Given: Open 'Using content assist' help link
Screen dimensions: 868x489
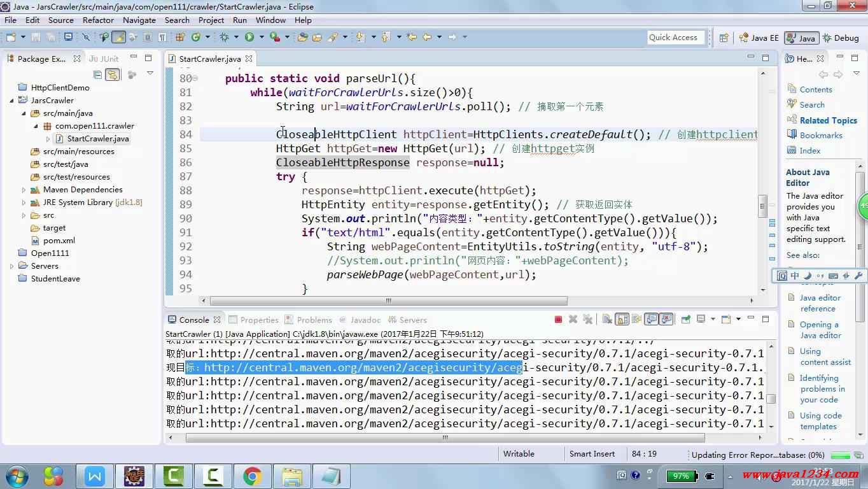Looking at the screenshot, I should (825, 357).
